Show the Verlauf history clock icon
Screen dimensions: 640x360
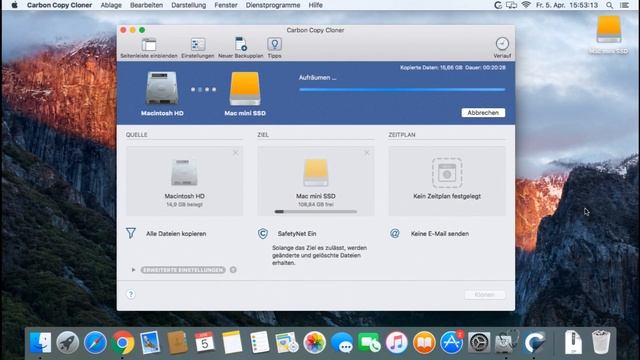point(502,44)
